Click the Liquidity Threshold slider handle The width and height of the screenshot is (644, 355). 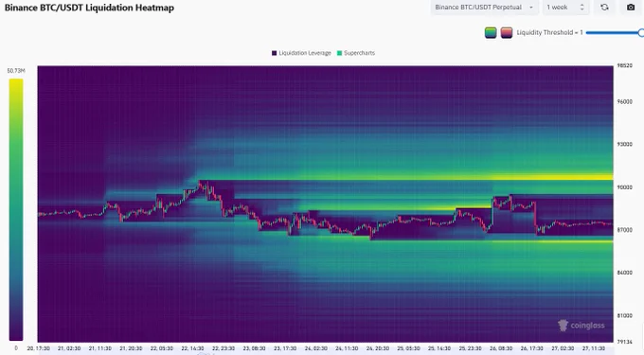click(x=641, y=32)
